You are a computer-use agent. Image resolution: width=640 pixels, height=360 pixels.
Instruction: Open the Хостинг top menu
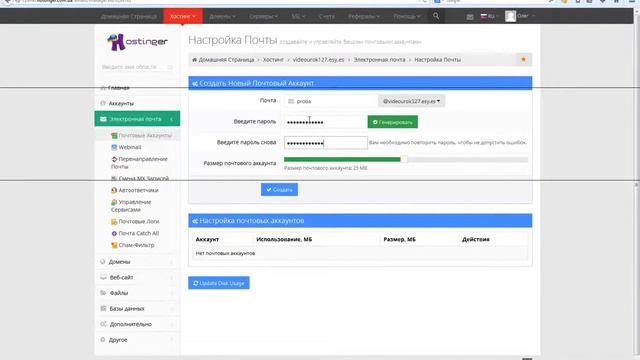tap(183, 16)
